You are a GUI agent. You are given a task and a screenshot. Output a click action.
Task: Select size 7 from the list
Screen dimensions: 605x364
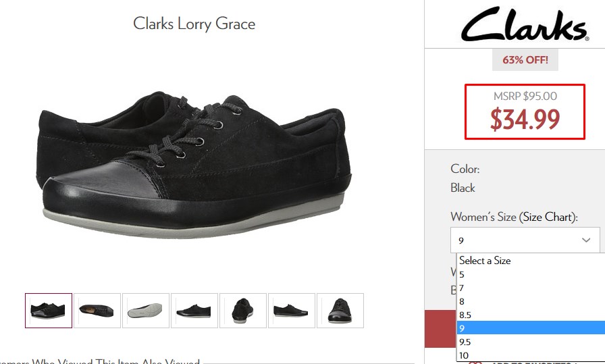[531, 288]
